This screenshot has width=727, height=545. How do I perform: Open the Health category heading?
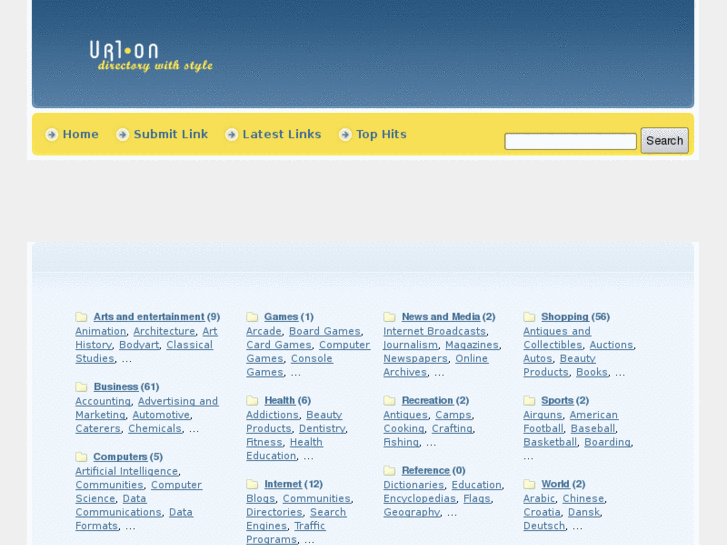(x=280, y=400)
